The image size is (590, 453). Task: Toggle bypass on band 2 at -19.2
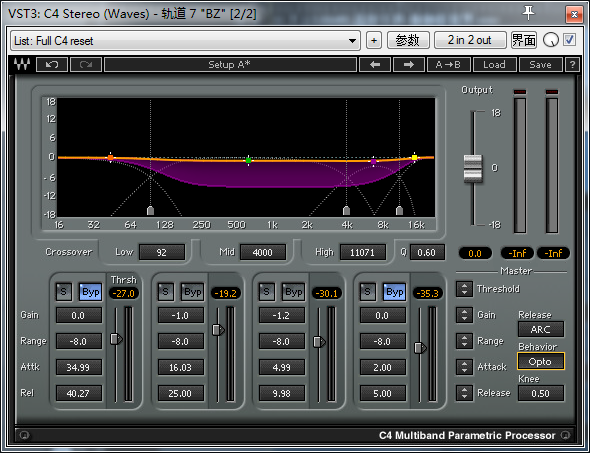pos(192,292)
